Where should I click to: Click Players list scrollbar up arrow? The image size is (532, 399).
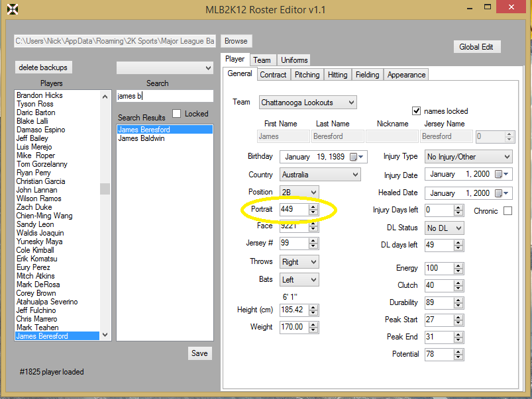tap(105, 97)
